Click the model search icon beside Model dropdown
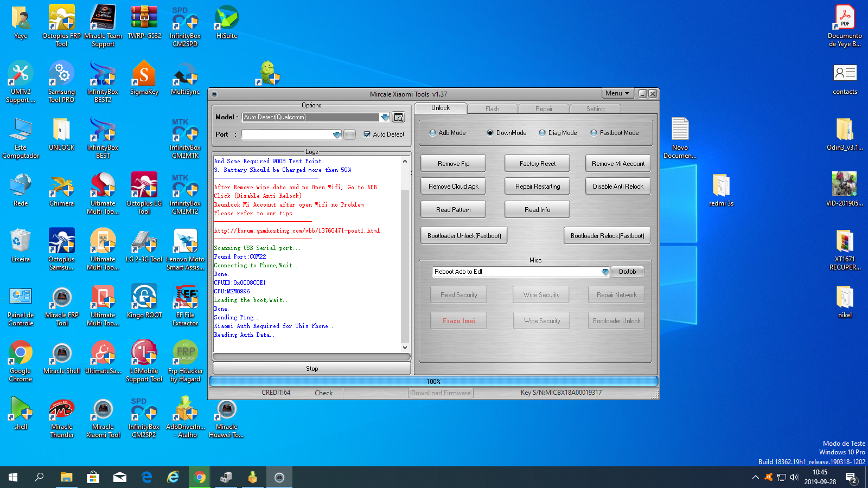This screenshot has height=488, width=868. click(x=399, y=117)
